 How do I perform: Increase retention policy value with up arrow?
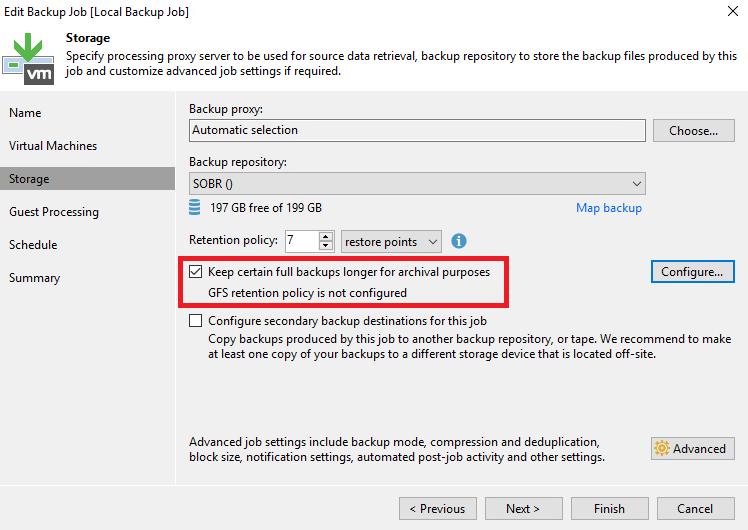coord(326,237)
